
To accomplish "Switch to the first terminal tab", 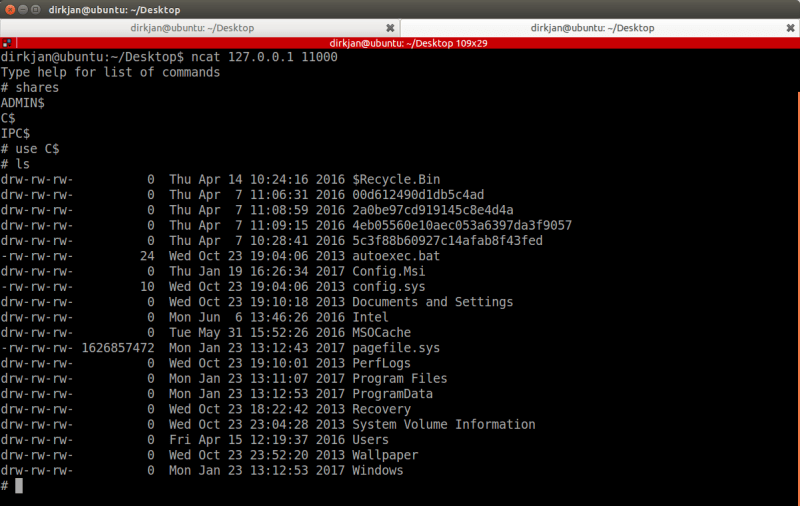I will [x=192, y=28].
